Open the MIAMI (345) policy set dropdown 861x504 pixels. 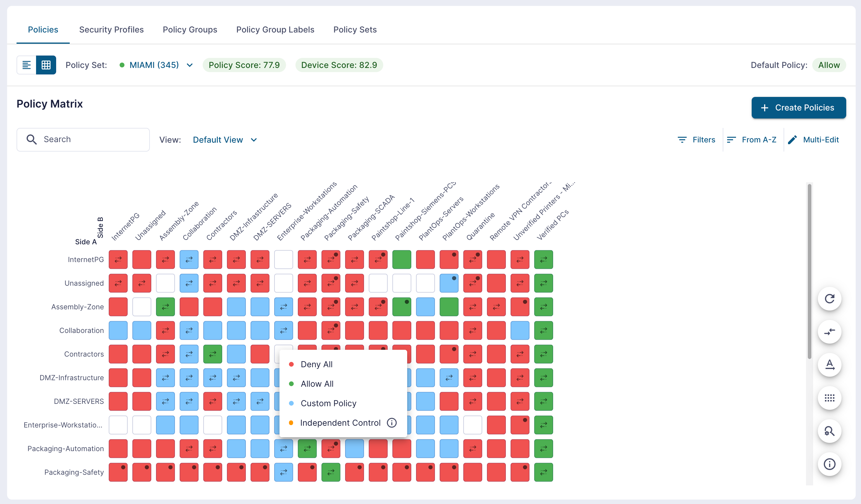pyautogui.click(x=156, y=65)
